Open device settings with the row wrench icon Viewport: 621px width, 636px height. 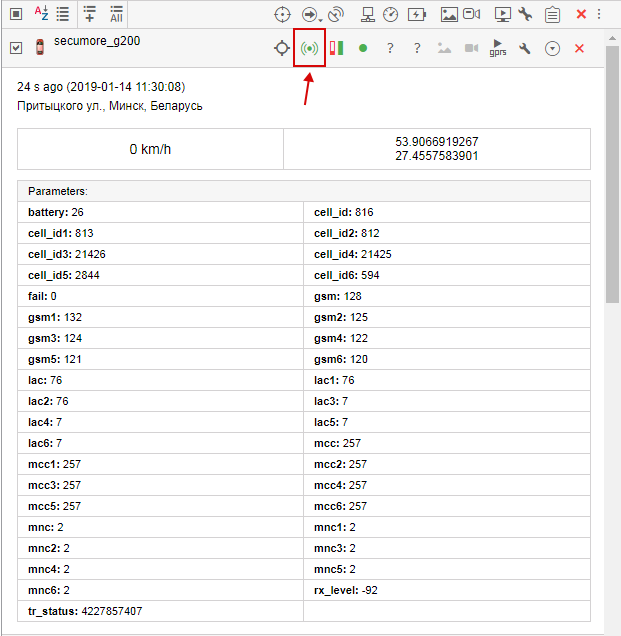click(x=524, y=48)
